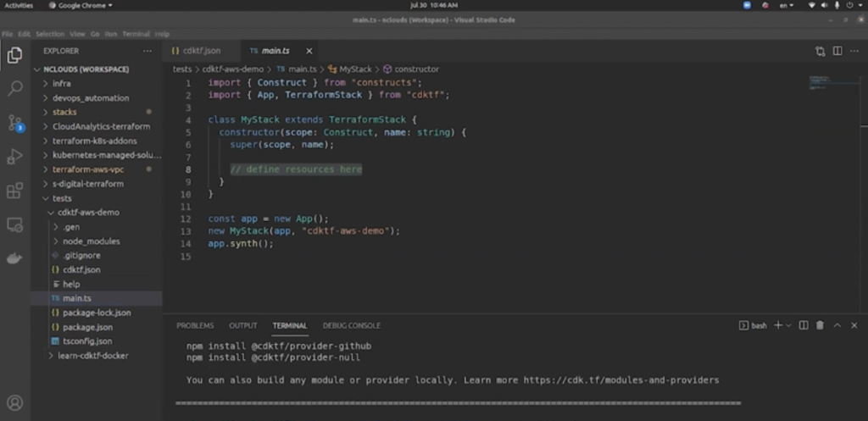This screenshot has width=868, height=421.
Task: Open the Remote Explorer view
Action: point(15,224)
